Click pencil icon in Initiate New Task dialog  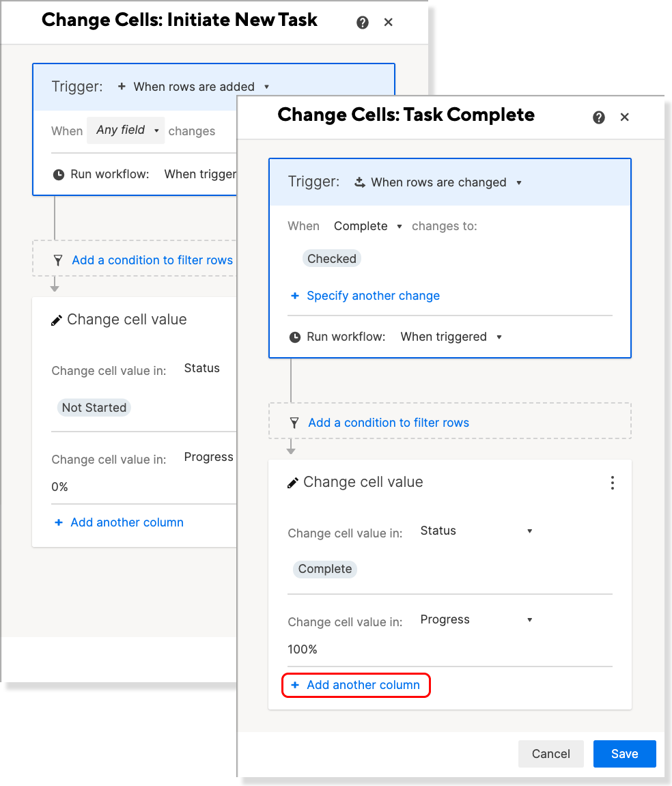pos(56,320)
